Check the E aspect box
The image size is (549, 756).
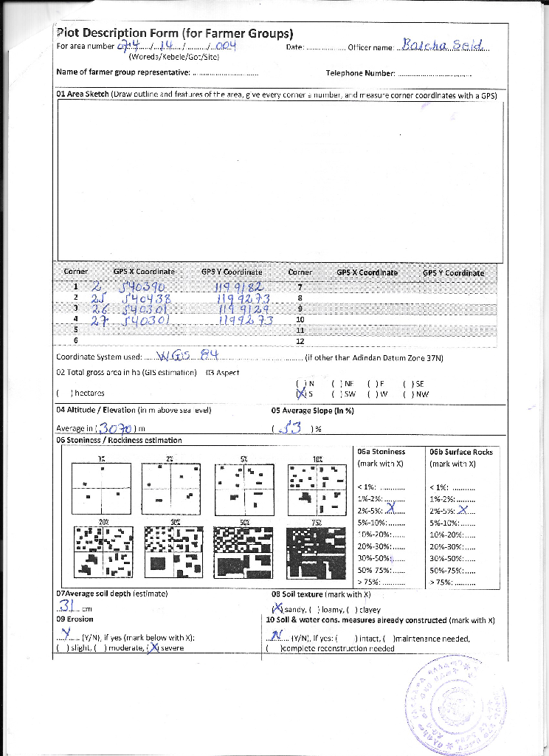pos(373,384)
